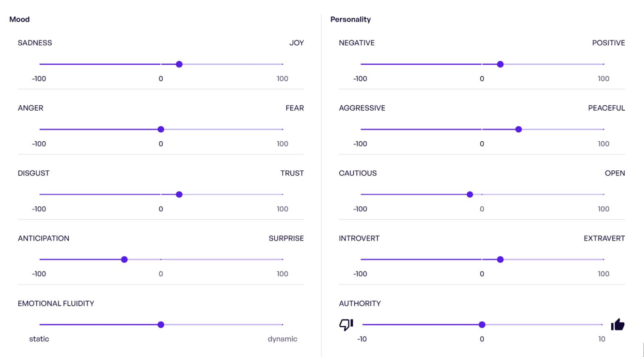This screenshot has height=357, width=644.
Task: Click the Sadness–Joy slider handle
Action: click(x=179, y=64)
